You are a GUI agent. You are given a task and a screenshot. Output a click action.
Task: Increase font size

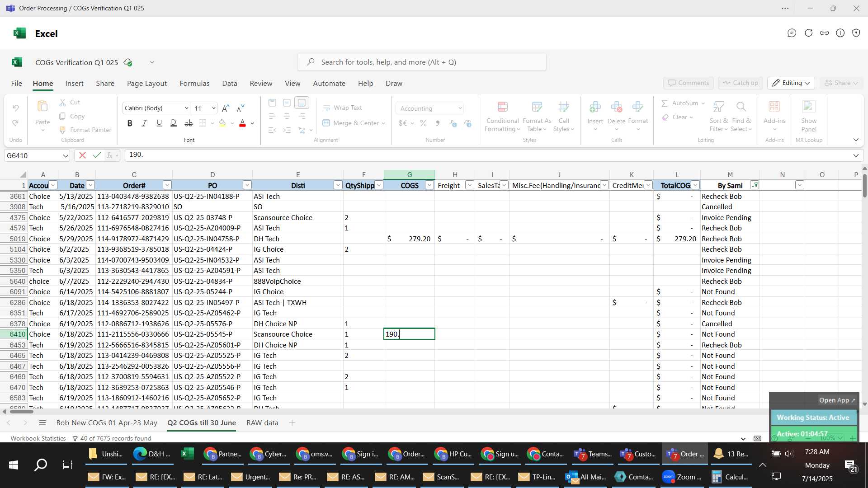pyautogui.click(x=226, y=108)
